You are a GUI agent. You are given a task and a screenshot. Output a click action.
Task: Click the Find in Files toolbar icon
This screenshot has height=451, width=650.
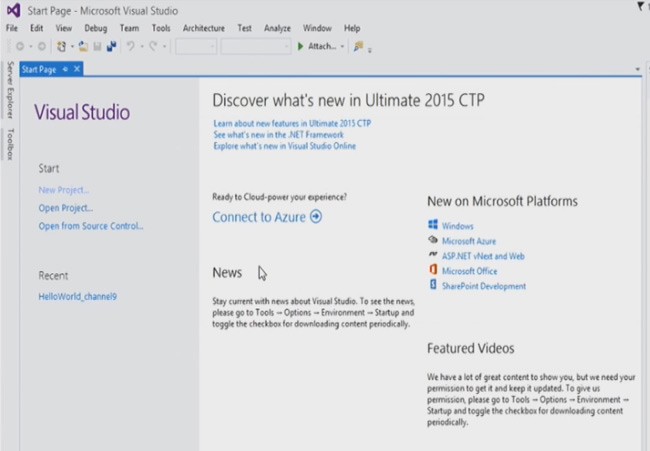pyautogui.click(x=358, y=46)
